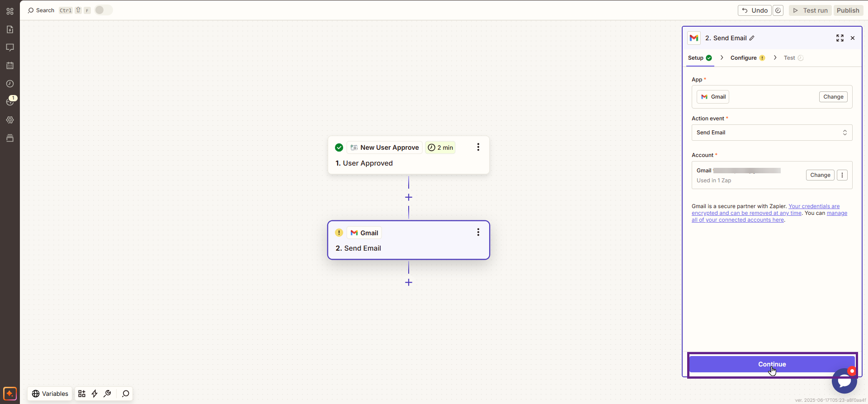Edit the step name with pencil icon

tap(752, 38)
